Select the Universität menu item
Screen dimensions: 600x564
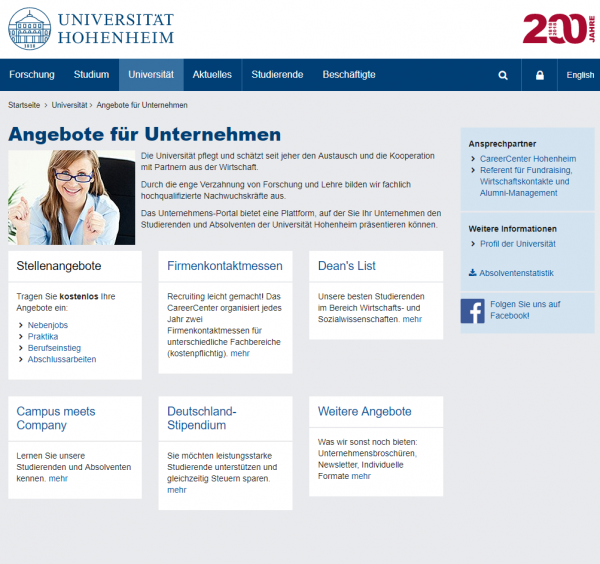pyautogui.click(x=151, y=75)
